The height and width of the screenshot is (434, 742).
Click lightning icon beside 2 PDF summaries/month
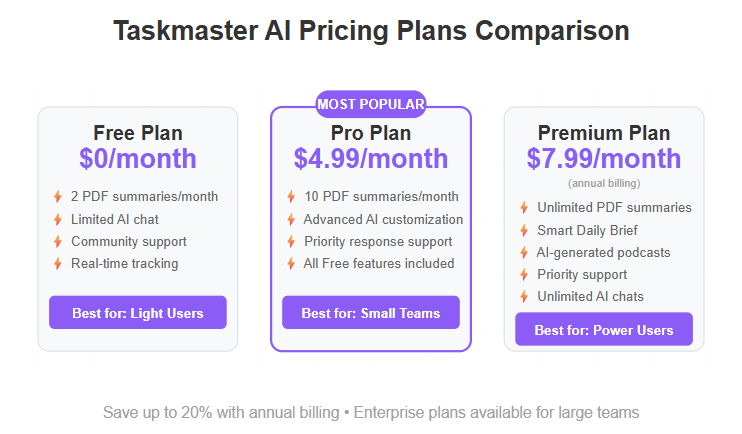coord(58,197)
